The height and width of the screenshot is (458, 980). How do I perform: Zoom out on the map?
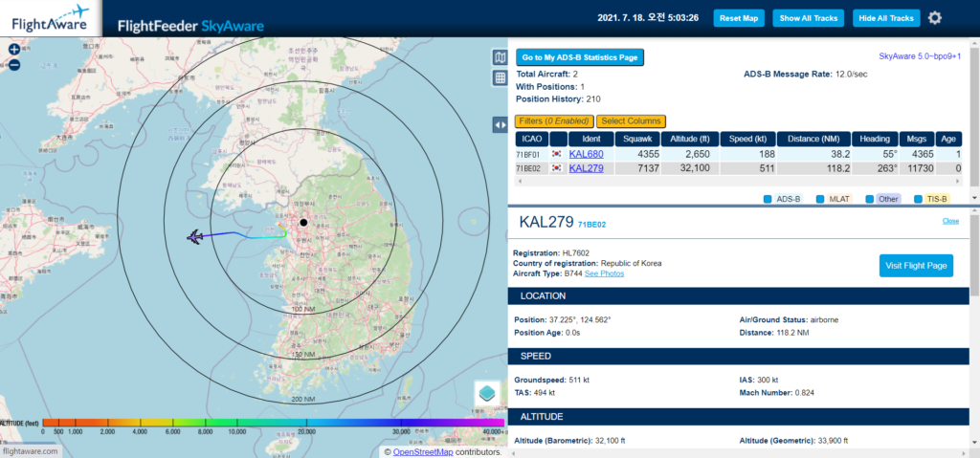tap(13, 64)
